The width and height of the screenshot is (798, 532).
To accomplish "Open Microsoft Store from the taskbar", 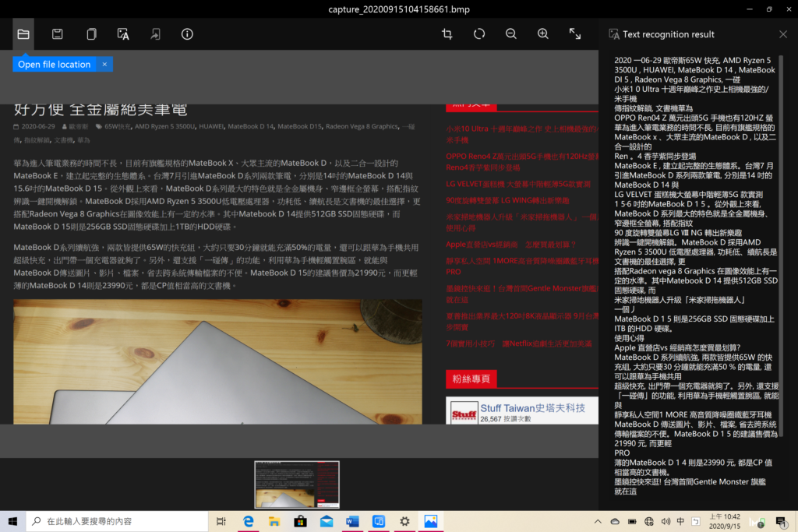I will coord(300,521).
